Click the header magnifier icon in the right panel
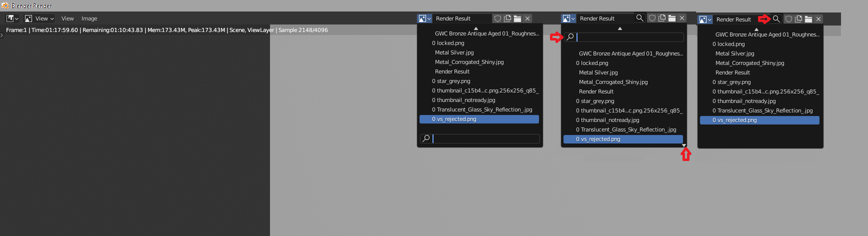The image size is (868, 236). click(776, 19)
